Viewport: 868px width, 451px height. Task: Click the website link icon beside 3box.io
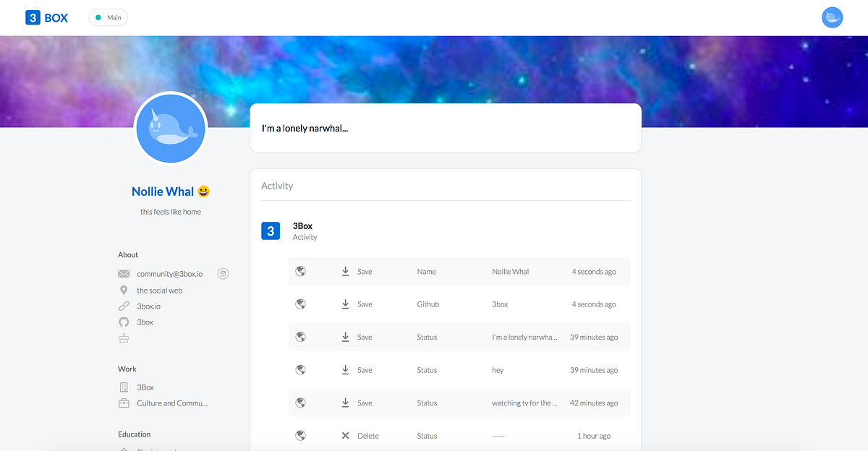tap(124, 306)
